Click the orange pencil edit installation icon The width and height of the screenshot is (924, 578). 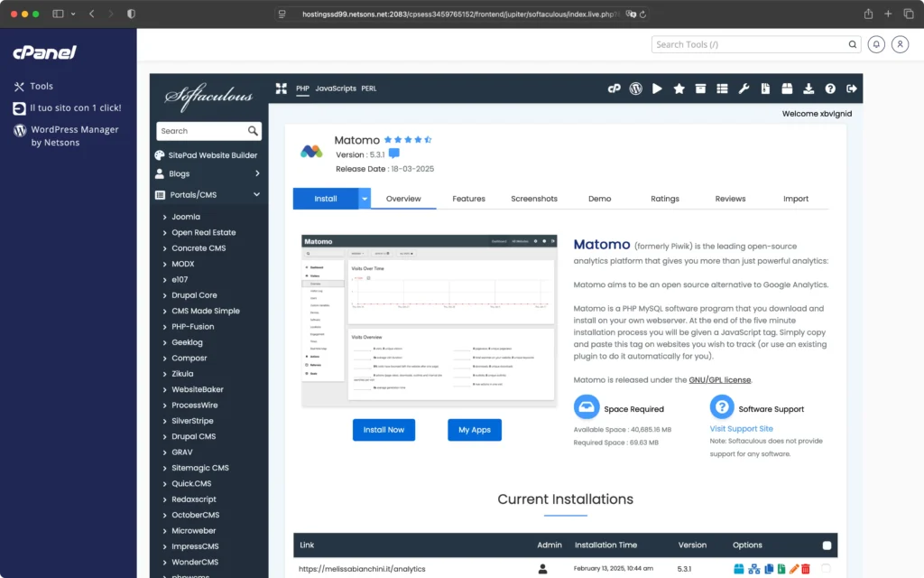(794, 569)
